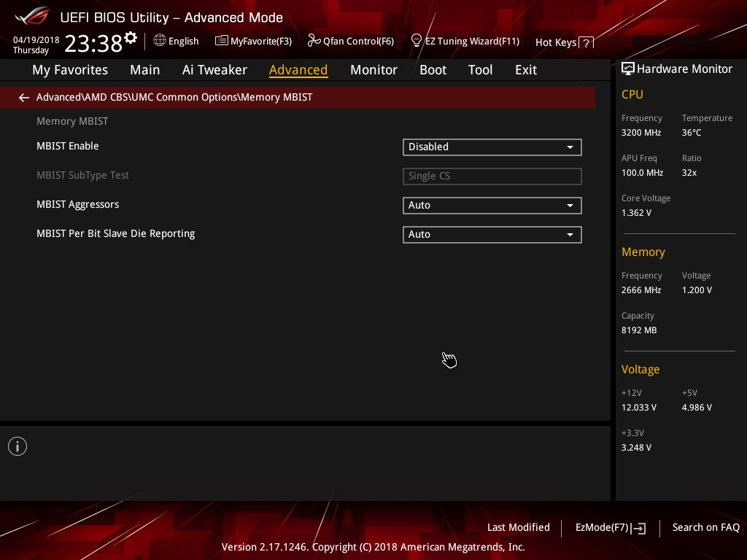Click the MBIST SubType Test label
Image resolution: width=747 pixels, height=560 pixels.
coord(82,175)
